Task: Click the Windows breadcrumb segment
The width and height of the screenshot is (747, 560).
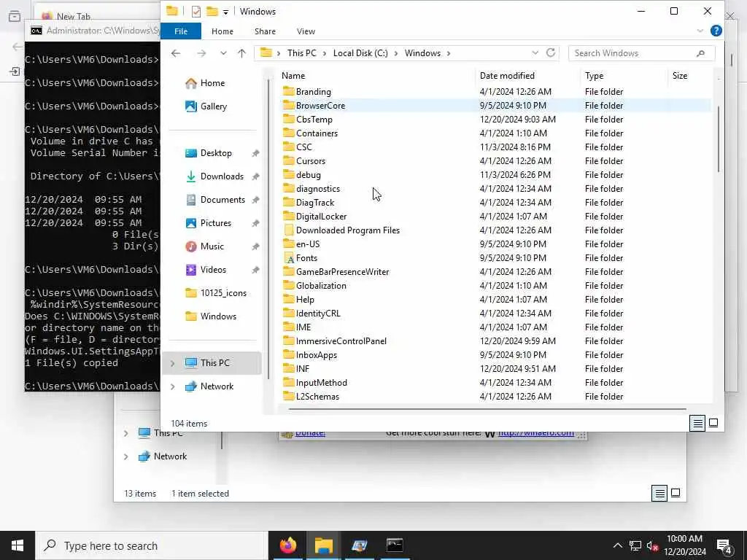Action: pos(422,53)
